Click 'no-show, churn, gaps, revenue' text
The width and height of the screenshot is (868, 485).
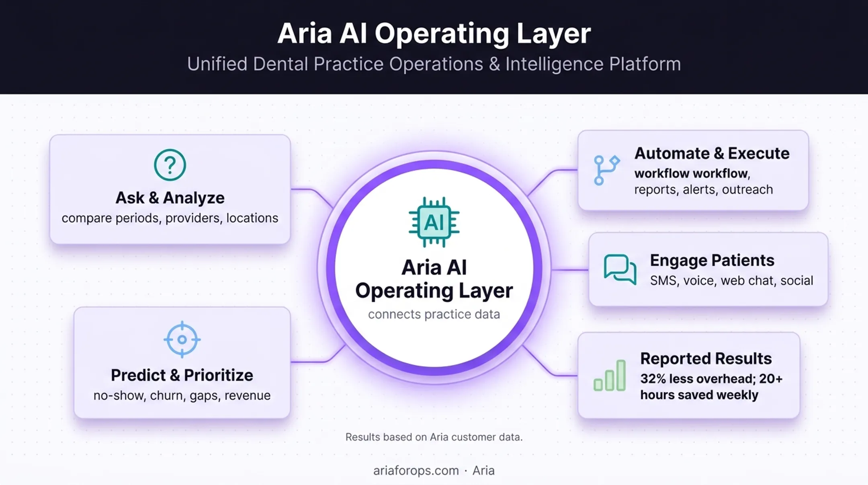point(182,396)
